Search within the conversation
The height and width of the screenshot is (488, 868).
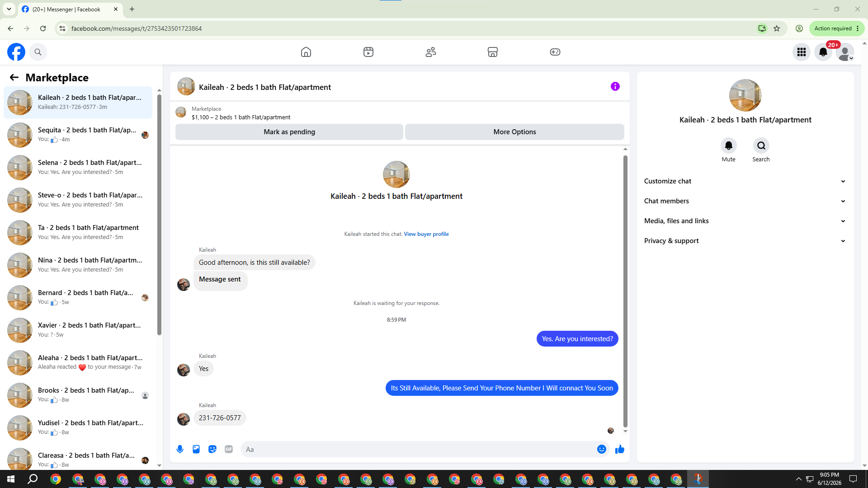coord(761,145)
